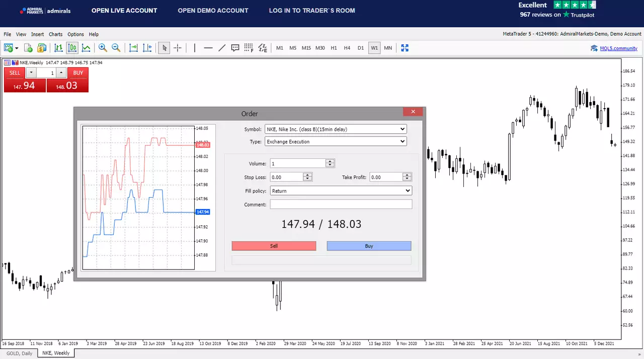Click the one-click trading volume field
Image resolution: width=644 pixels, height=359 pixels.
[46, 73]
